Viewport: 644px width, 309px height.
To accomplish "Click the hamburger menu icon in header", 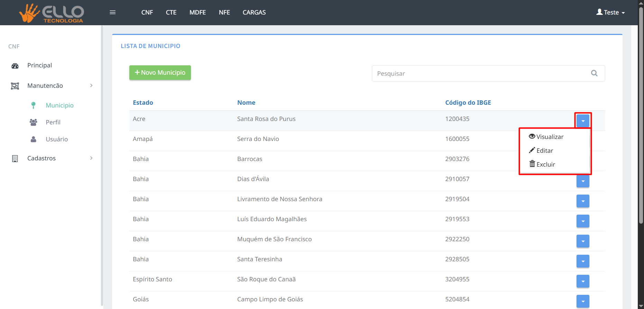I will (112, 12).
